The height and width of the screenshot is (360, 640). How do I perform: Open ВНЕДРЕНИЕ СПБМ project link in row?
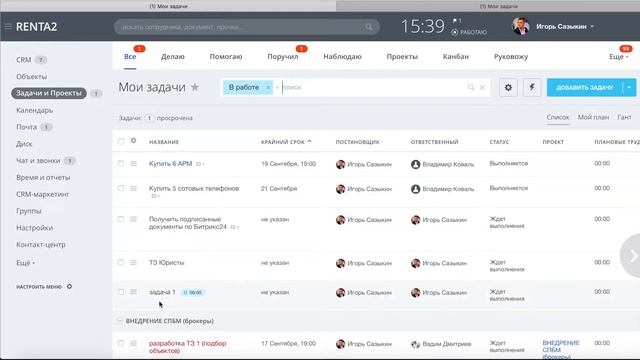tap(560, 350)
